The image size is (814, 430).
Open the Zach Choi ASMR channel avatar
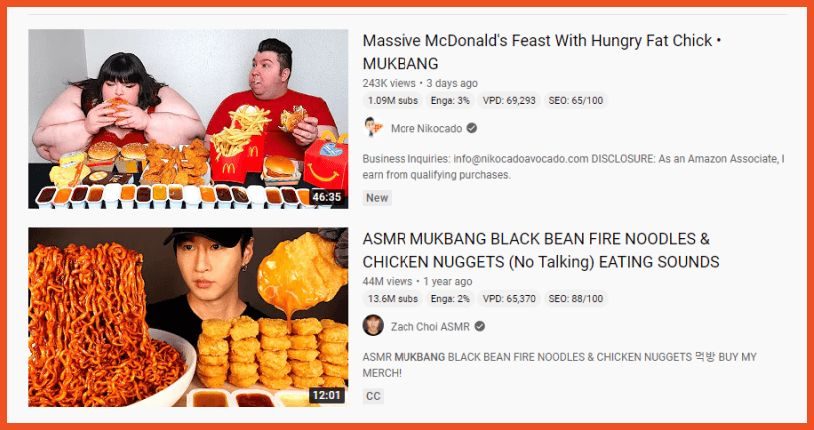pyautogui.click(x=373, y=326)
